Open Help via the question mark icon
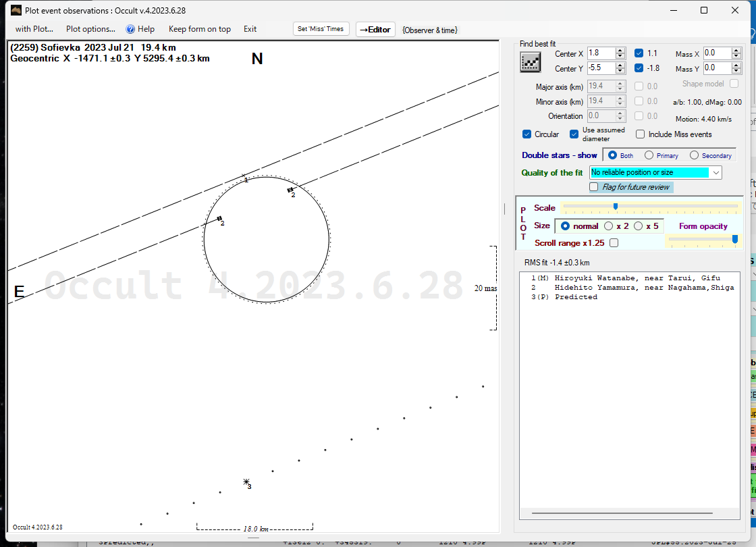Screen dimensions: 756x547 [x=130, y=29]
